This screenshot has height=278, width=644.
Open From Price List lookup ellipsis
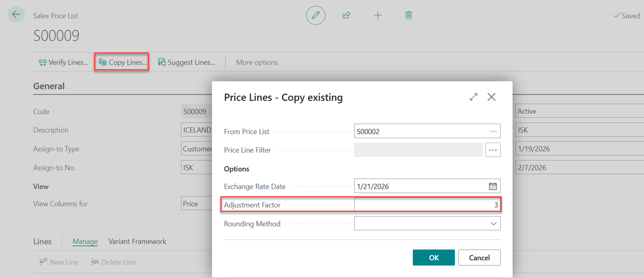click(493, 131)
